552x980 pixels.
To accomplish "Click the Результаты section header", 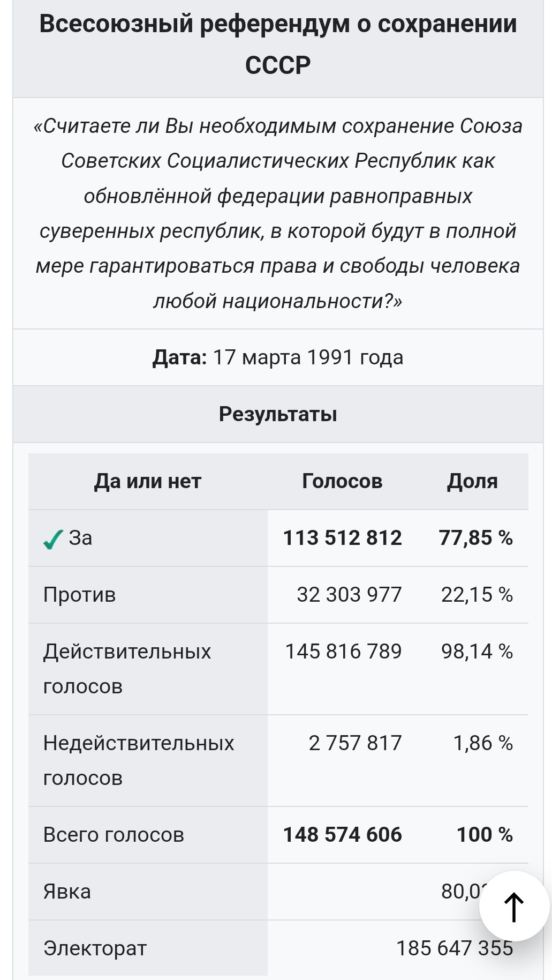I will [278, 414].
